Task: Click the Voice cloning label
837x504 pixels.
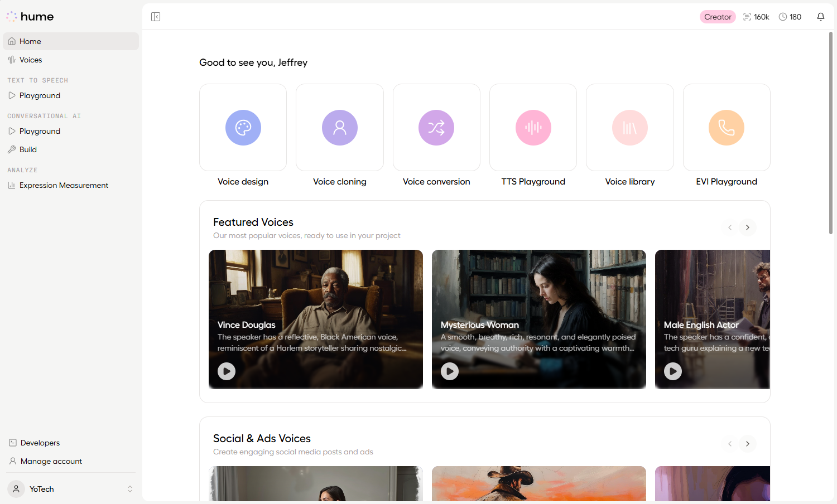Action: point(340,182)
